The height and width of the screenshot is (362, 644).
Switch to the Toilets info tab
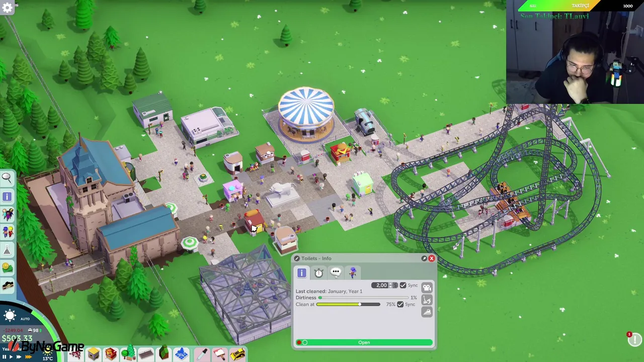[301, 272]
